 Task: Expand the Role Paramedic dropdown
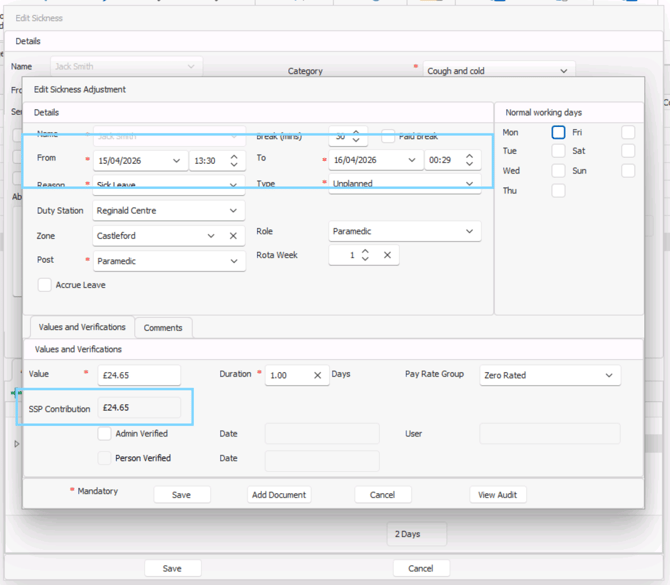point(469,231)
